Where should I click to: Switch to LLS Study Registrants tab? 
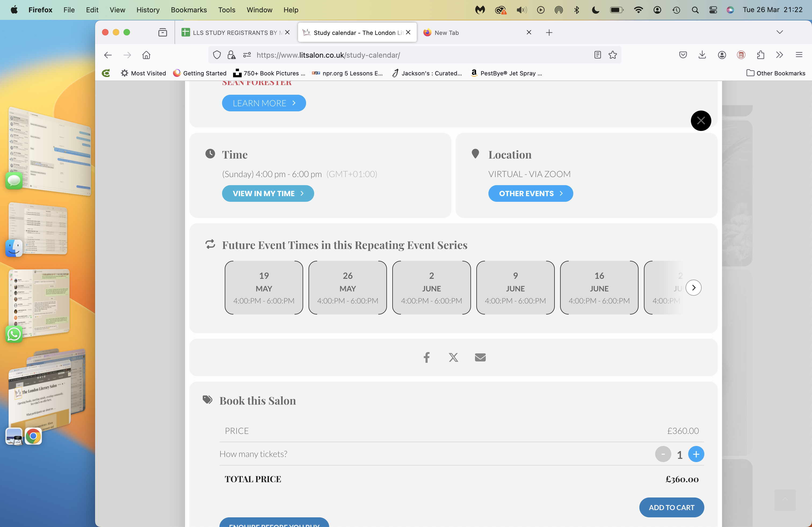click(x=235, y=32)
